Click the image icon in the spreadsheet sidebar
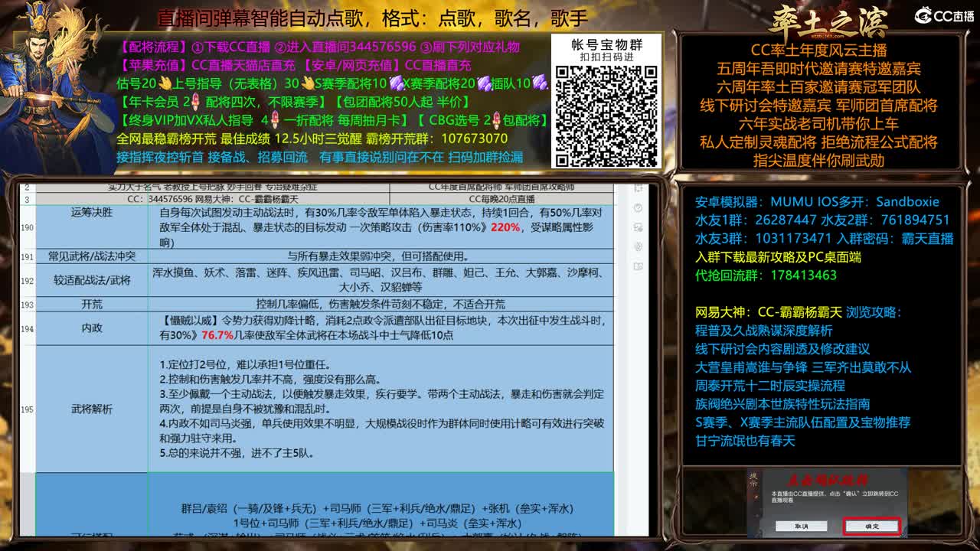This screenshot has width=980, height=551. [x=638, y=227]
